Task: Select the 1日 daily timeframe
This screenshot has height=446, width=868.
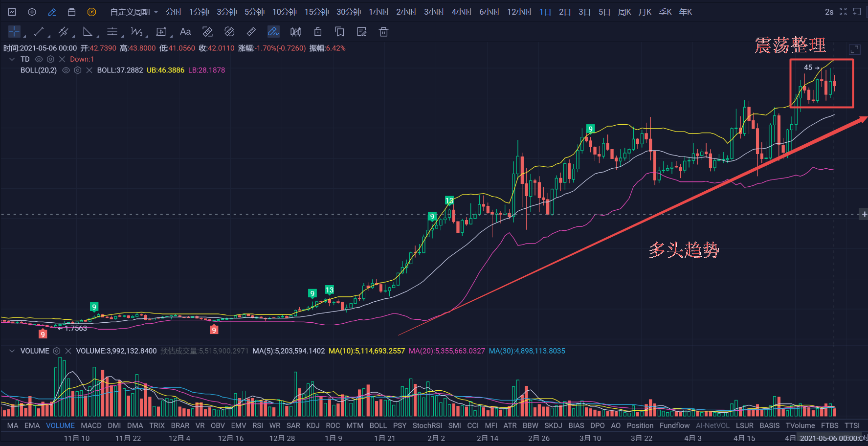Action: [x=545, y=12]
